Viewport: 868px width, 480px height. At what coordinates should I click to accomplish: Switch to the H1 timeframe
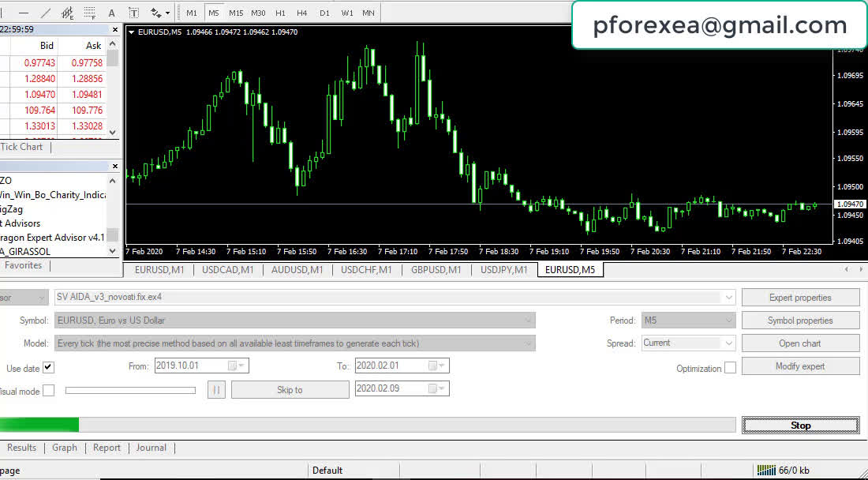pos(280,13)
